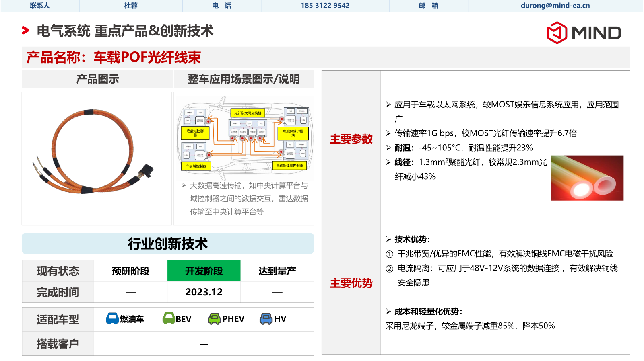
Task: Click the durong@mind-ea.cn email address
Action: click(x=555, y=6)
